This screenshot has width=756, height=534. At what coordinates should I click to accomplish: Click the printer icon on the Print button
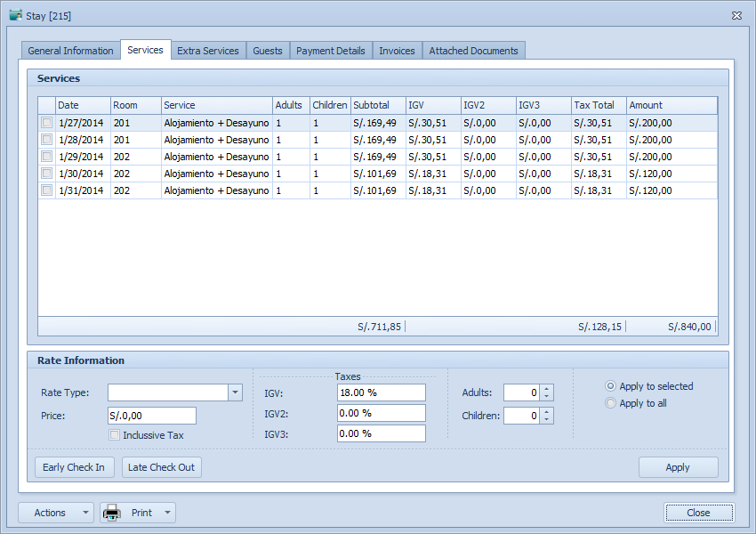111,512
